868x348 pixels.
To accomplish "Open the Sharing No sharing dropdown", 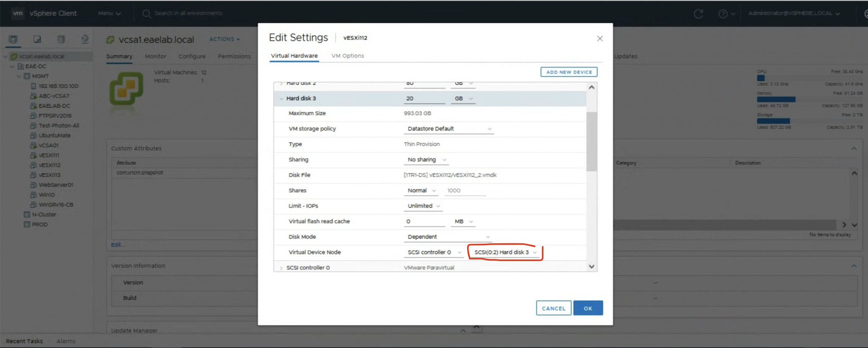I will [x=426, y=160].
